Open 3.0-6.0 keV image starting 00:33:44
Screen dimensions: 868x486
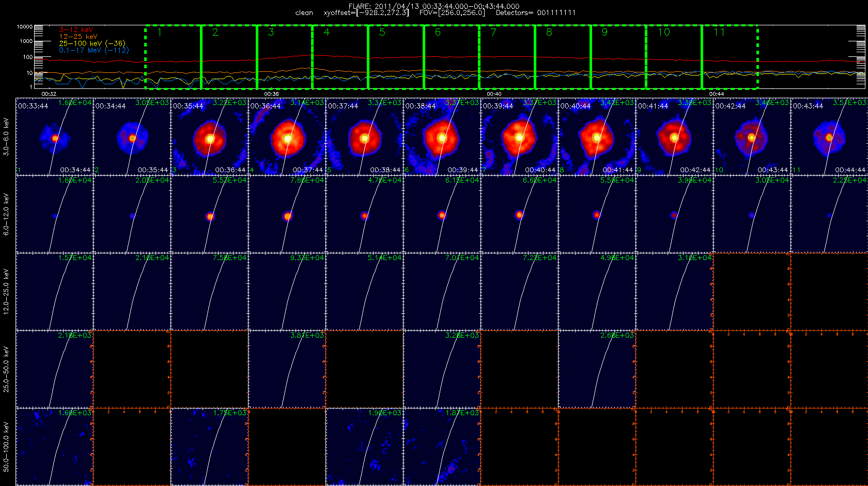(55, 137)
